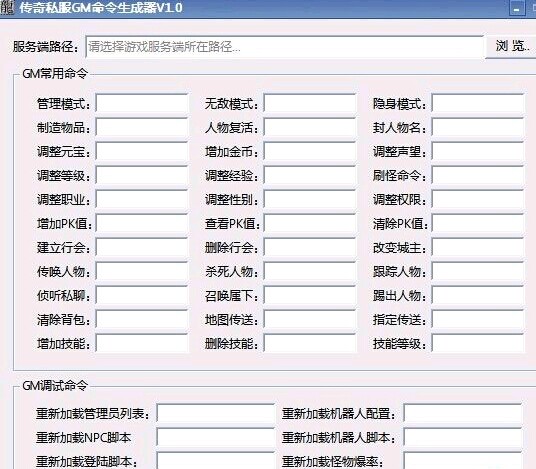
Task: Focus the 增加金币 text field
Action: click(310, 151)
